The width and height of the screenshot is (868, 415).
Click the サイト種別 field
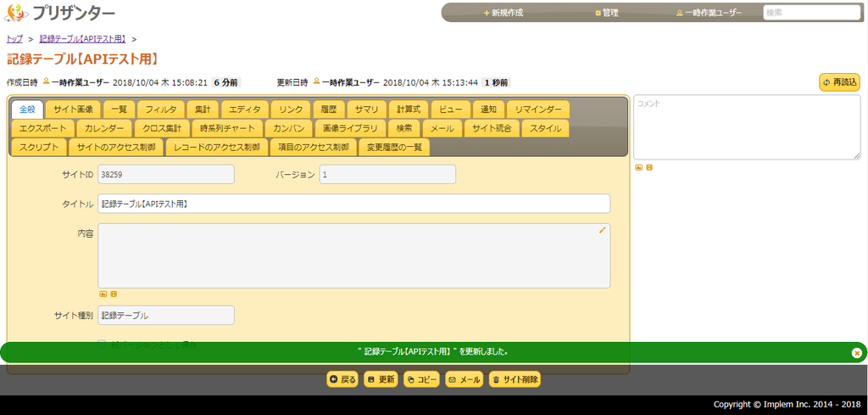pyautogui.click(x=166, y=315)
